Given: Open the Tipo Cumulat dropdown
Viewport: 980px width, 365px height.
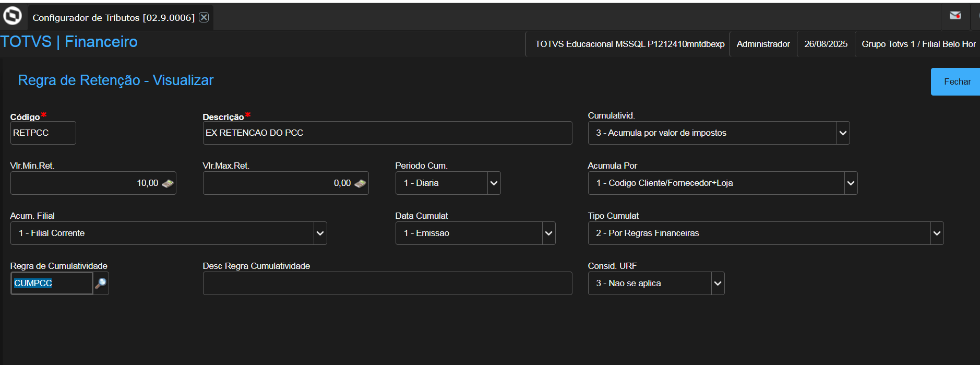Looking at the screenshot, I should pos(937,233).
